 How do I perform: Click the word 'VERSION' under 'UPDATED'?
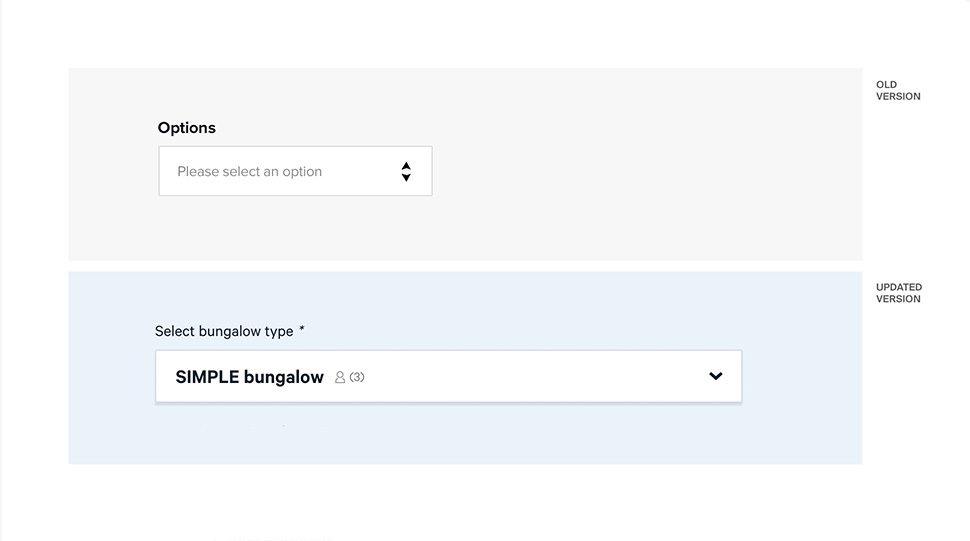point(898,299)
